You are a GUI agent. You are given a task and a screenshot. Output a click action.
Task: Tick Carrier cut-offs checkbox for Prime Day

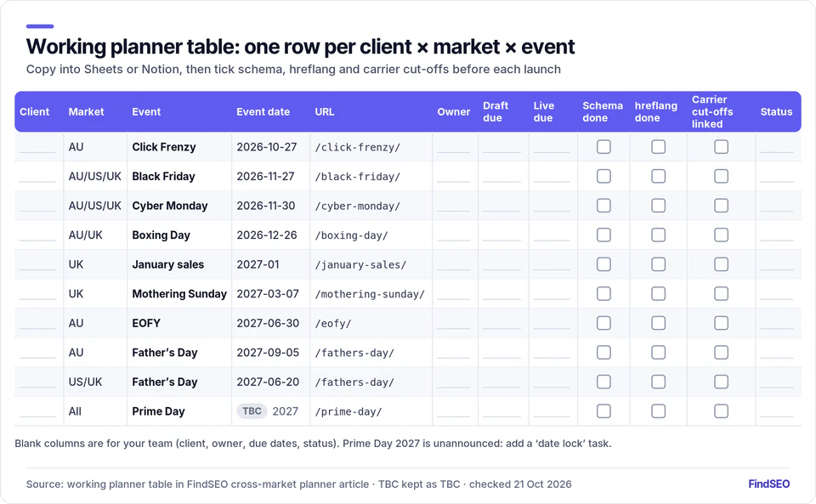[722, 411]
